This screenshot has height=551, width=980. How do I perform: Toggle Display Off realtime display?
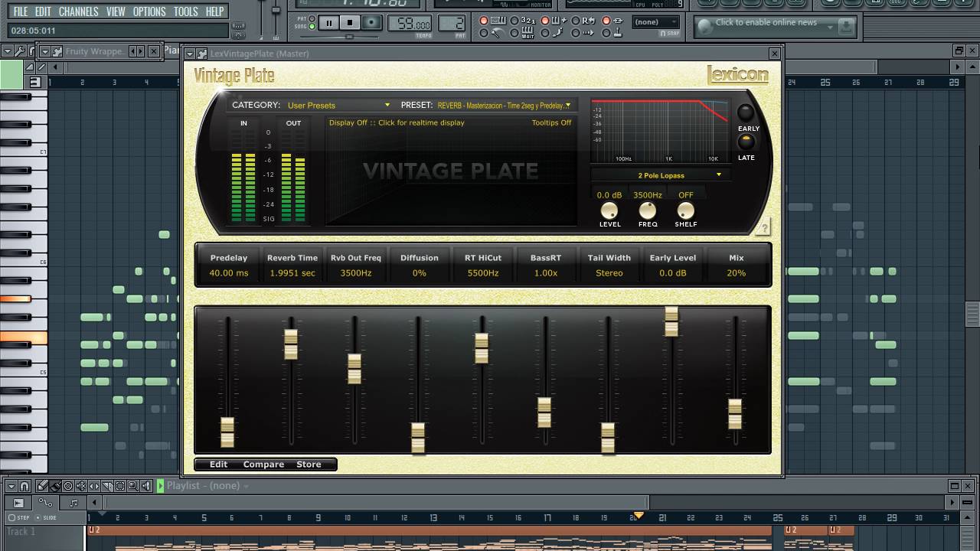tap(397, 122)
